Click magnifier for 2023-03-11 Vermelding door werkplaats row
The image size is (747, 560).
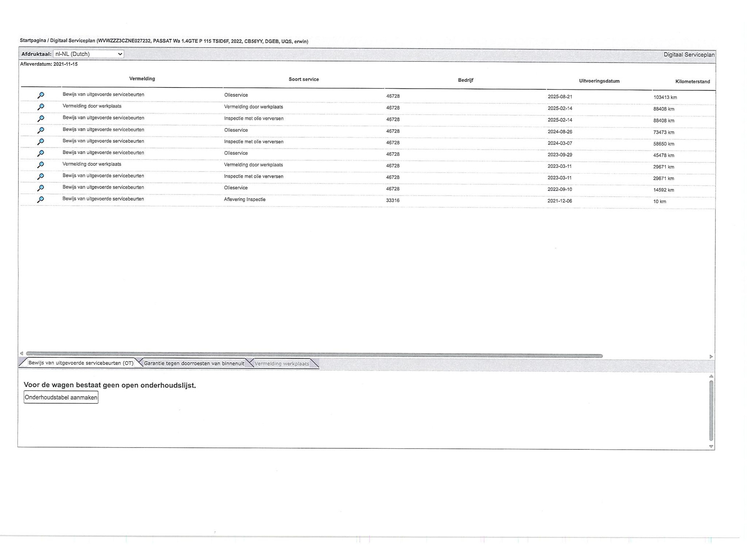coord(40,165)
